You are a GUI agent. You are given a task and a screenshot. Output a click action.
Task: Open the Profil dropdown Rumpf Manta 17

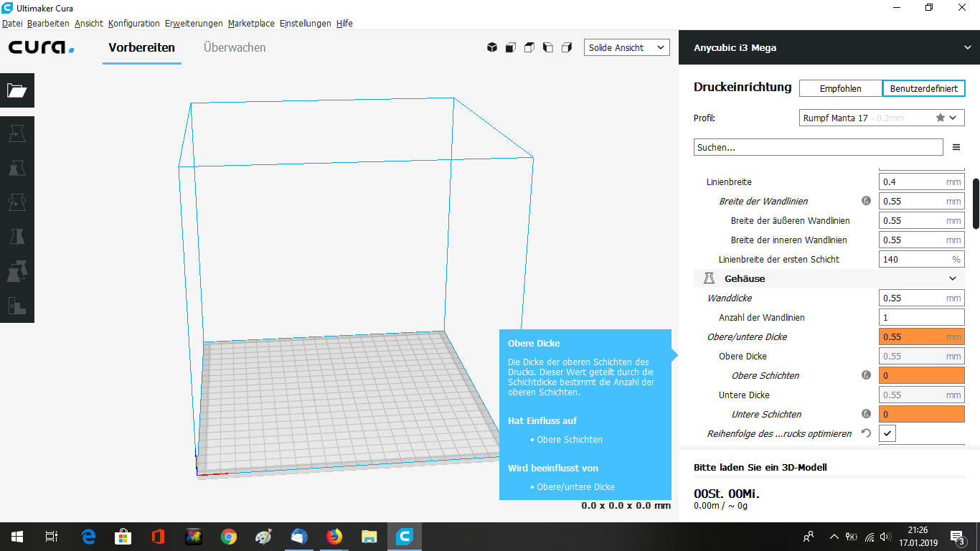882,118
